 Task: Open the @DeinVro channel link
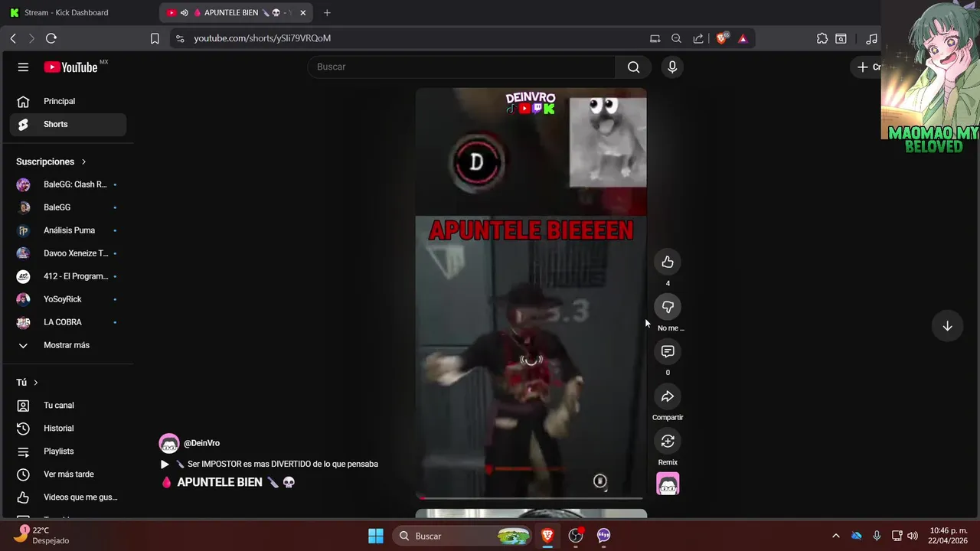(201, 443)
